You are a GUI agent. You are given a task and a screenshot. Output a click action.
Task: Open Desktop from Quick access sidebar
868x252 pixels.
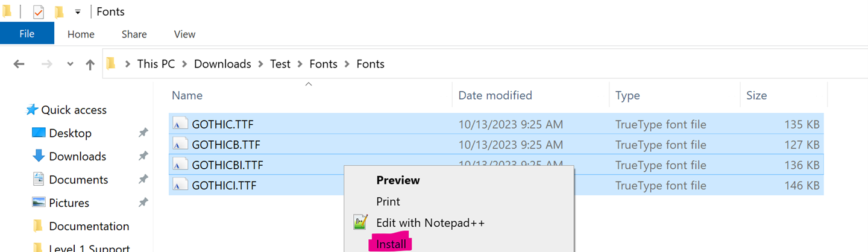[70, 133]
